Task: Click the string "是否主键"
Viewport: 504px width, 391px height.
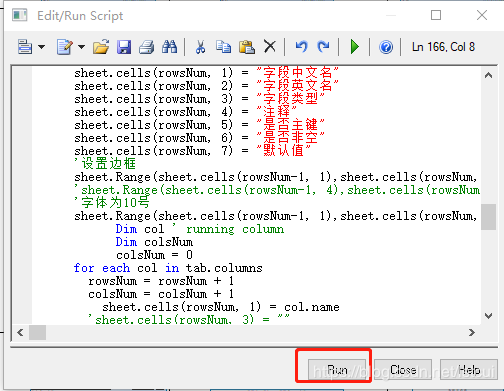Action: (290, 125)
